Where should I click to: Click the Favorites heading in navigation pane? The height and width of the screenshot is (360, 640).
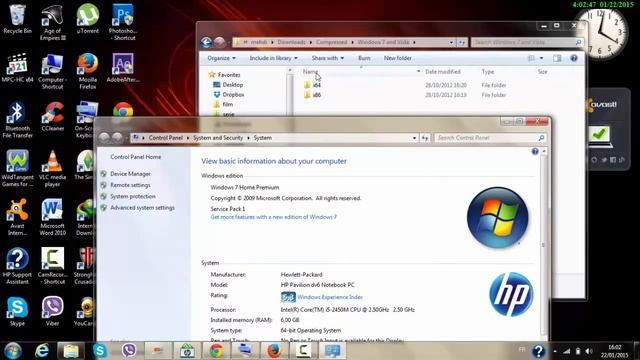coord(224,75)
